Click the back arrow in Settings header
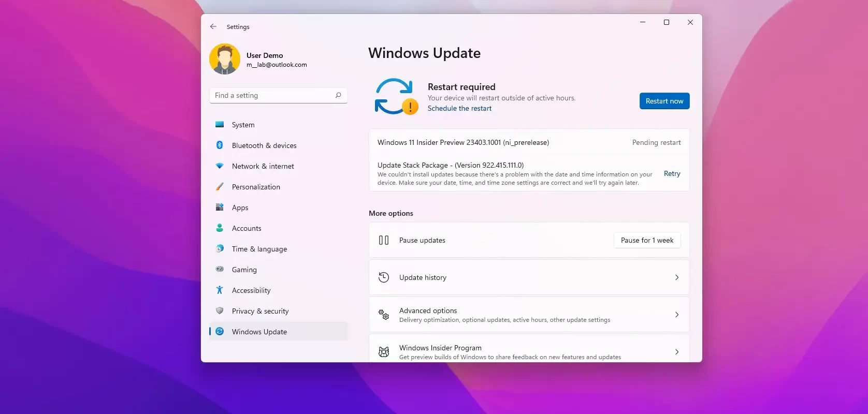Viewport: 868px width, 414px height. point(213,26)
